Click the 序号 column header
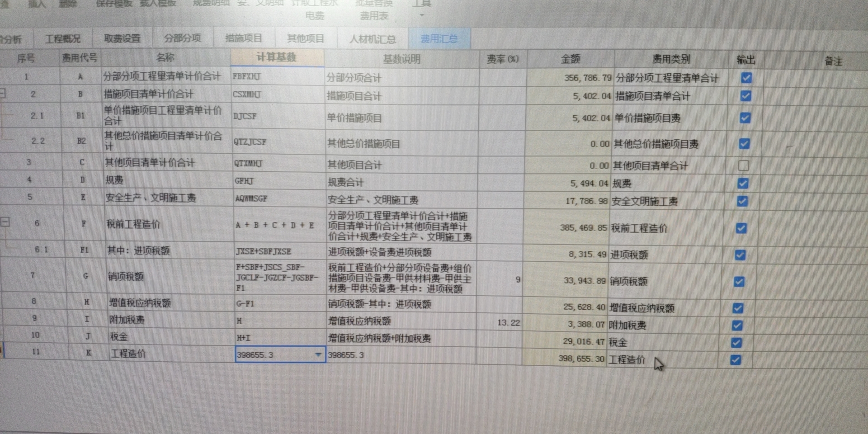The width and height of the screenshot is (868, 434). pyautogui.click(x=26, y=58)
